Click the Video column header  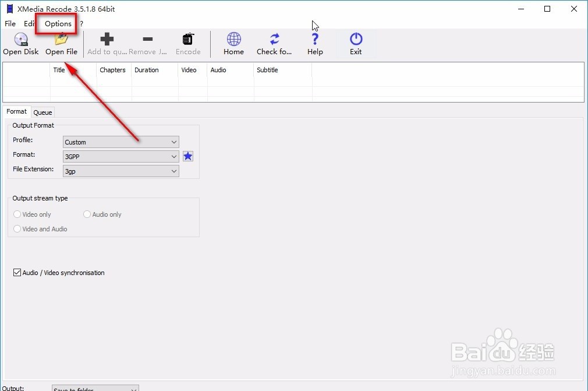pos(193,70)
